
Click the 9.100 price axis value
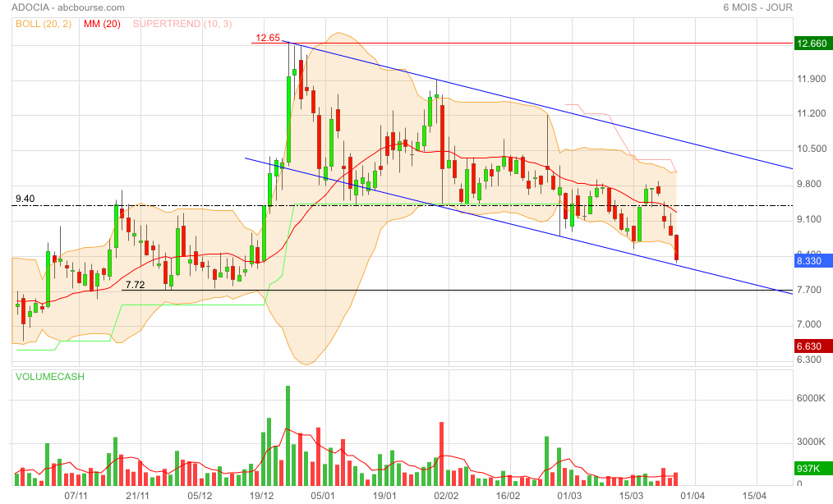809,219
